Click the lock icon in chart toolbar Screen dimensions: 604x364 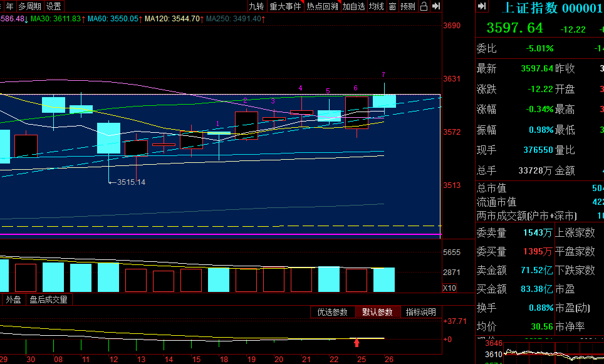[424, 6]
